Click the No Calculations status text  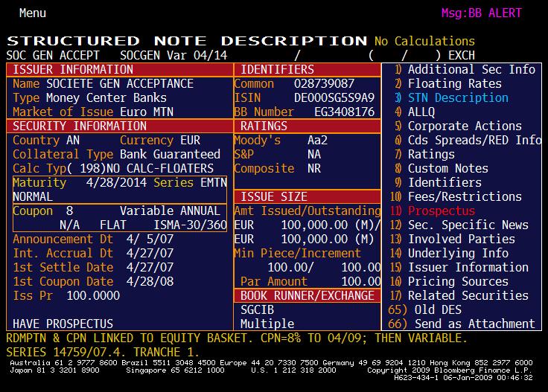point(424,41)
